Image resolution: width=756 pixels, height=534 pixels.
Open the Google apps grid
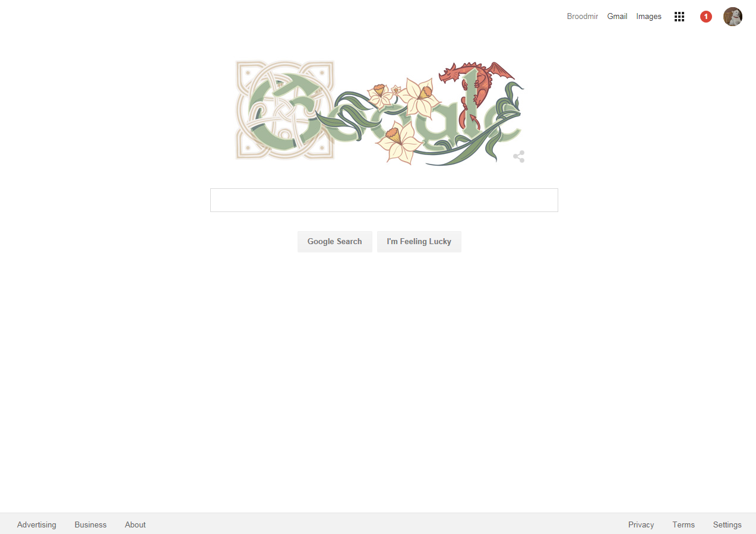[x=679, y=17]
